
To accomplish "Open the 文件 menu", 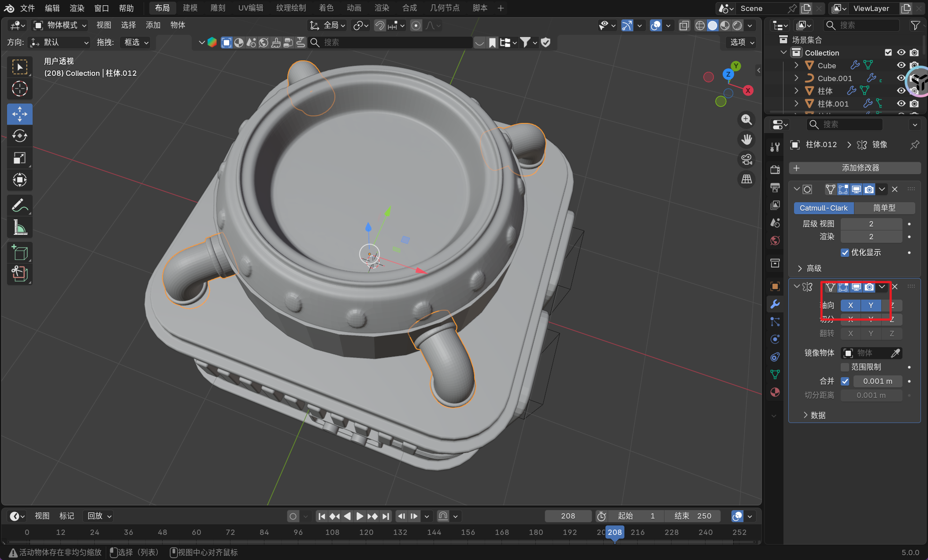I will [x=27, y=8].
